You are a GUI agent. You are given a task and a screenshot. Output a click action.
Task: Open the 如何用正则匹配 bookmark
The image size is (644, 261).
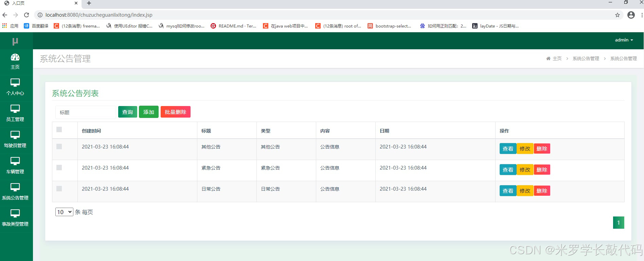pos(443,26)
